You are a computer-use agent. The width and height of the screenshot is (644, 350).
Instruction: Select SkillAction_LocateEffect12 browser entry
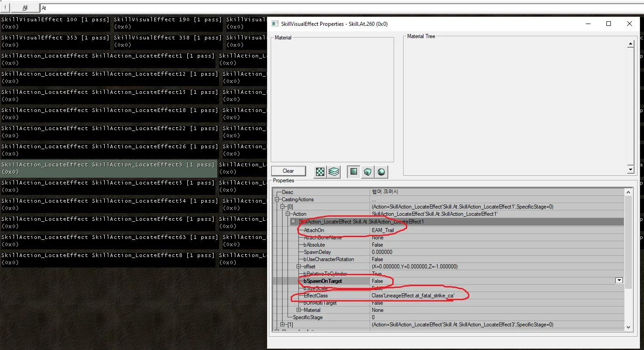coord(110,78)
